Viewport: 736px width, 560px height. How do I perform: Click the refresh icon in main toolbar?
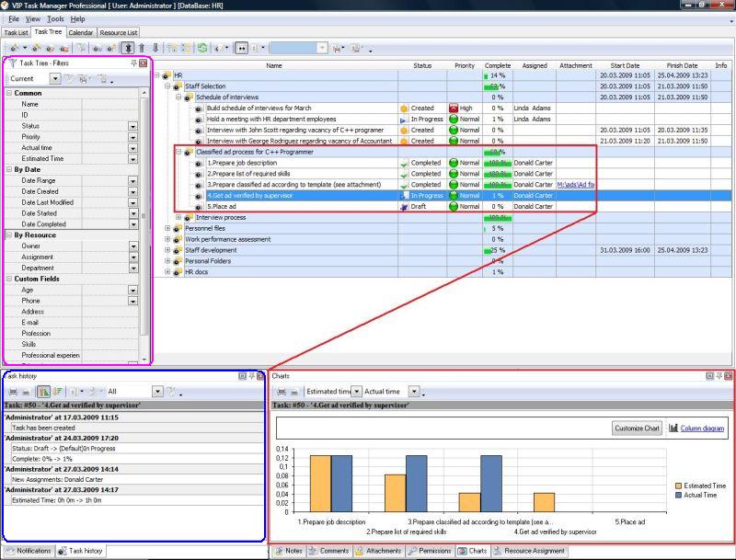[201, 47]
